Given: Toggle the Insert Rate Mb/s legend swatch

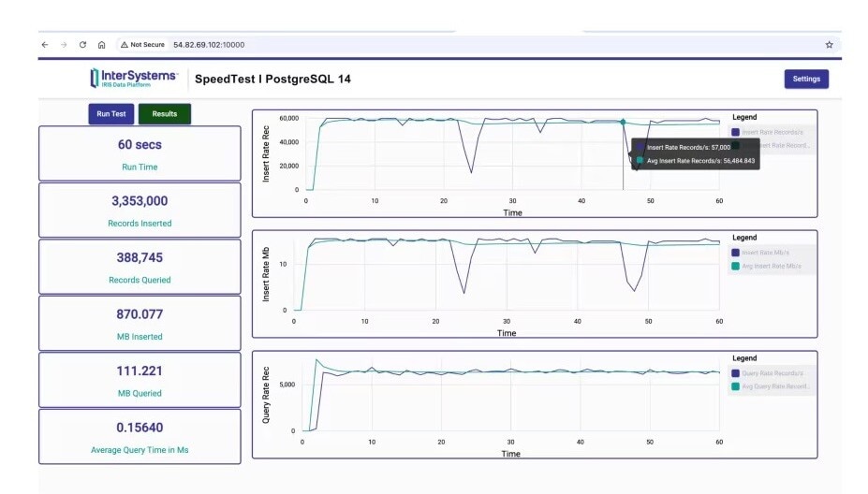Looking at the screenshot, I should [735, 253].
